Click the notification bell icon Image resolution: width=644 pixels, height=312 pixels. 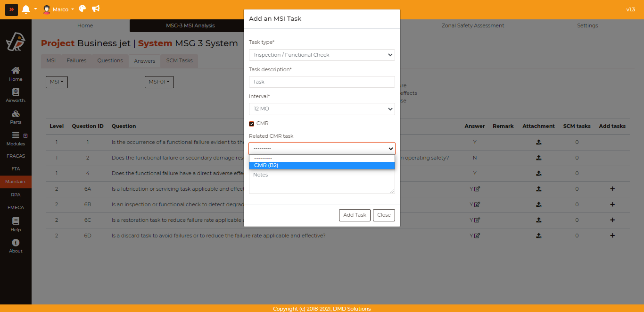coord(26,9)
